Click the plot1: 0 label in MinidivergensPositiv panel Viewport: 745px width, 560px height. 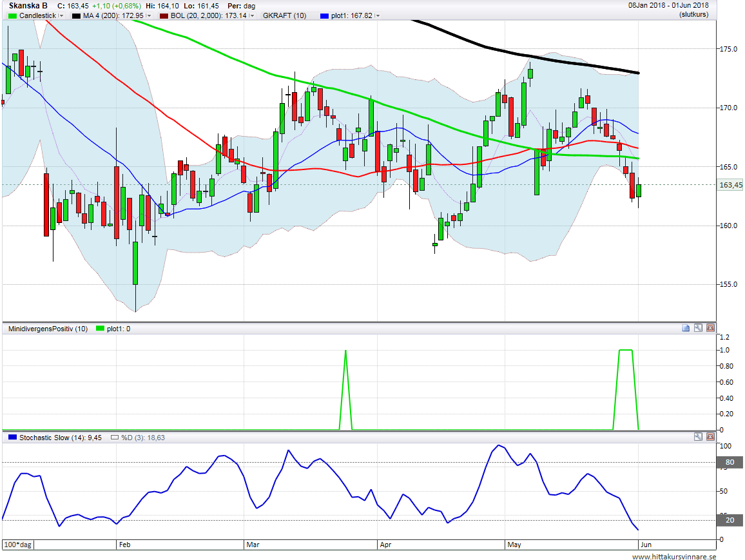119,329
